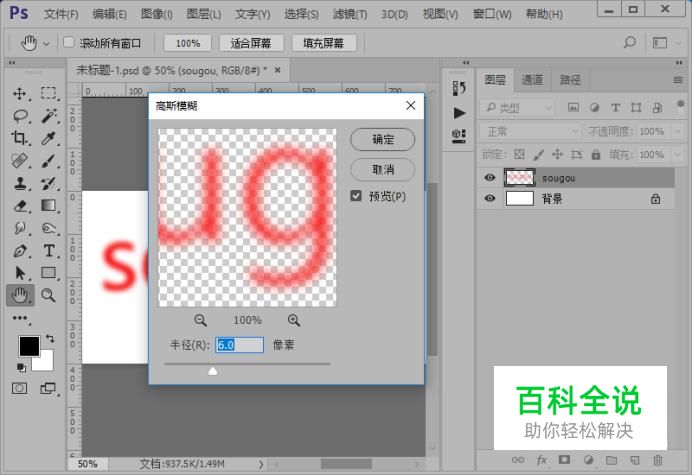The image size is (692, 475).
Task: Select the Move tool
Action: 19,94
